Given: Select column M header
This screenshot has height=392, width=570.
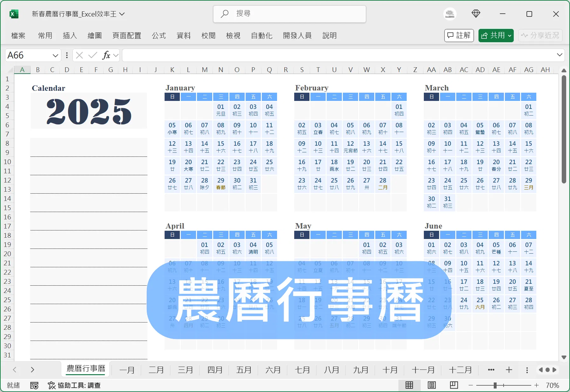Looking at the screenshot, I should pyautogui.click(x=205, y=70).
